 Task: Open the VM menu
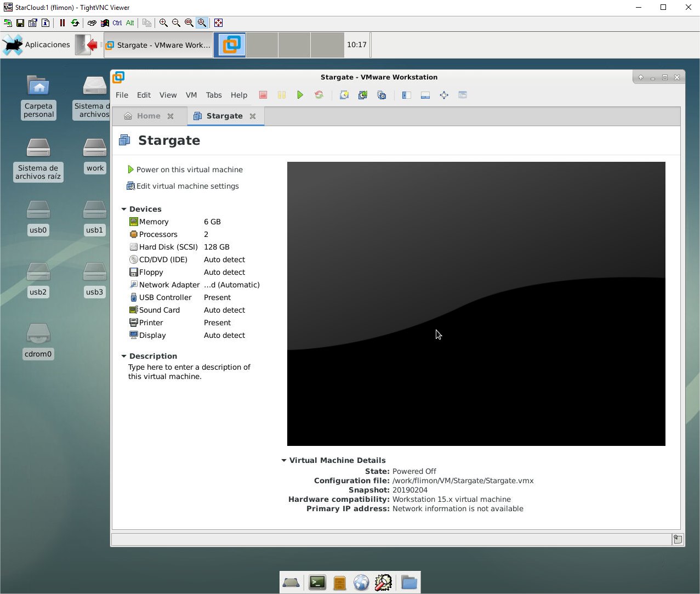(x=191, y=95)
